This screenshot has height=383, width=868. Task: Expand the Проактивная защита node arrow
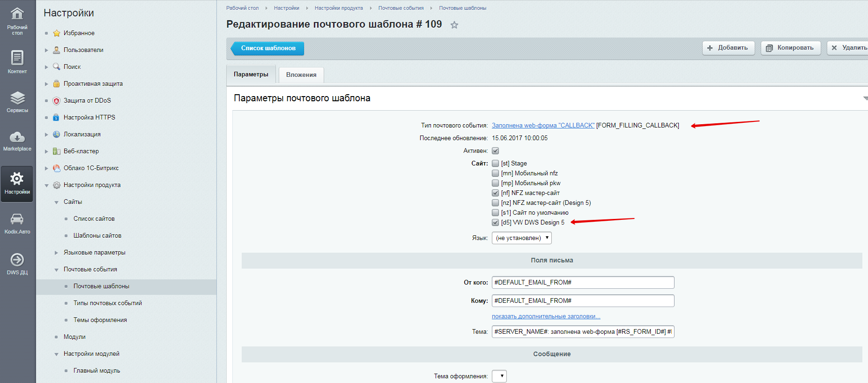[46, 84]
